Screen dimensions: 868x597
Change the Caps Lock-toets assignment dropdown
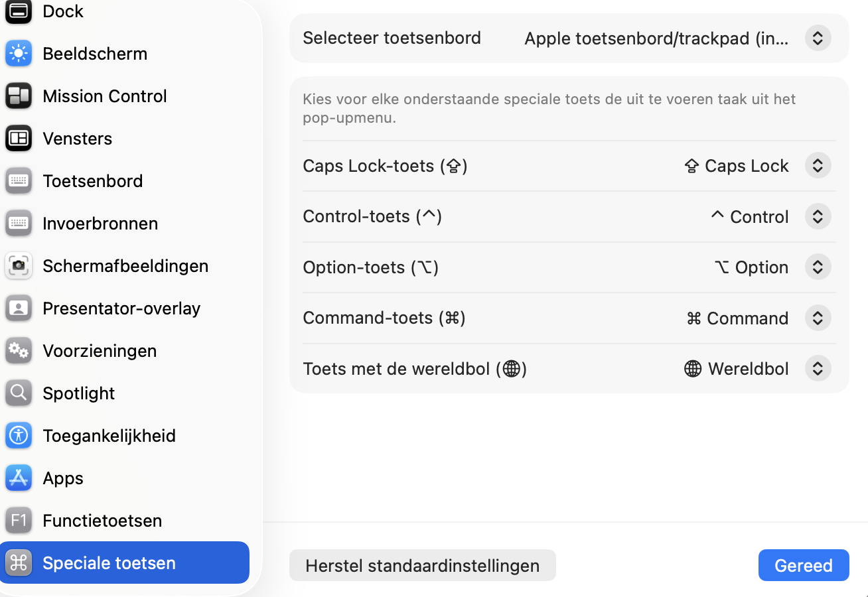818,166
